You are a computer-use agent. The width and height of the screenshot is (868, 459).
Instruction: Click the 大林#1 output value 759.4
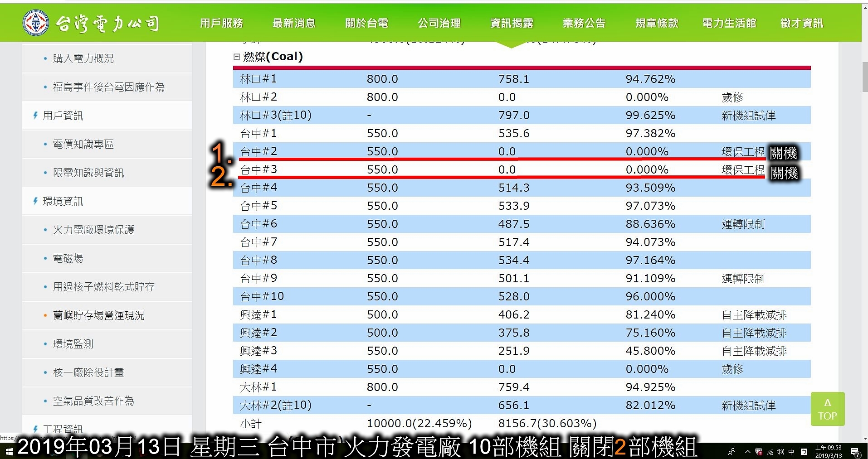[x=514, y=387]
